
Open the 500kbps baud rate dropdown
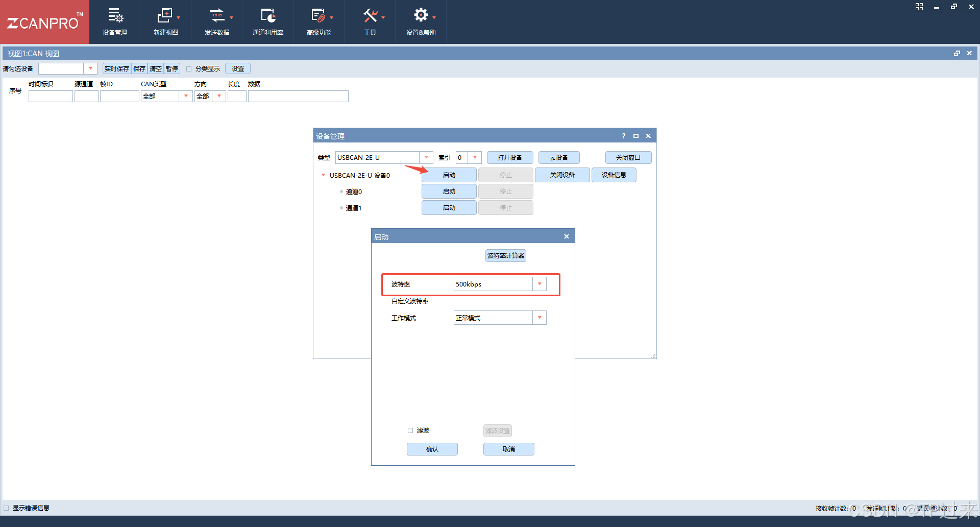540,283
